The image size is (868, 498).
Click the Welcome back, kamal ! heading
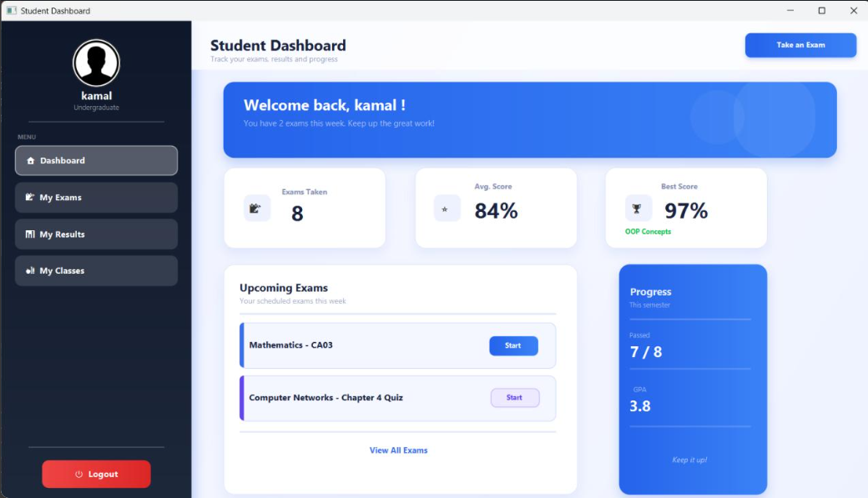325,105
